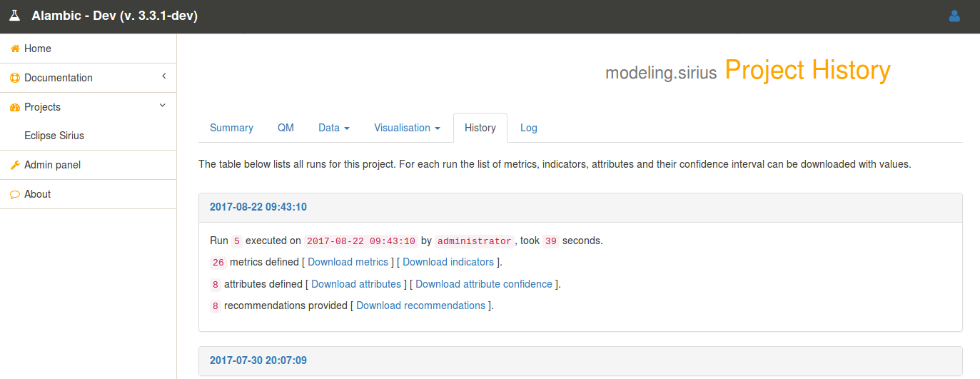Image resolution: width=980 pixels, height=379 pixels.
Task: Click the Projects dashboard icon
Action: point(15,107)
